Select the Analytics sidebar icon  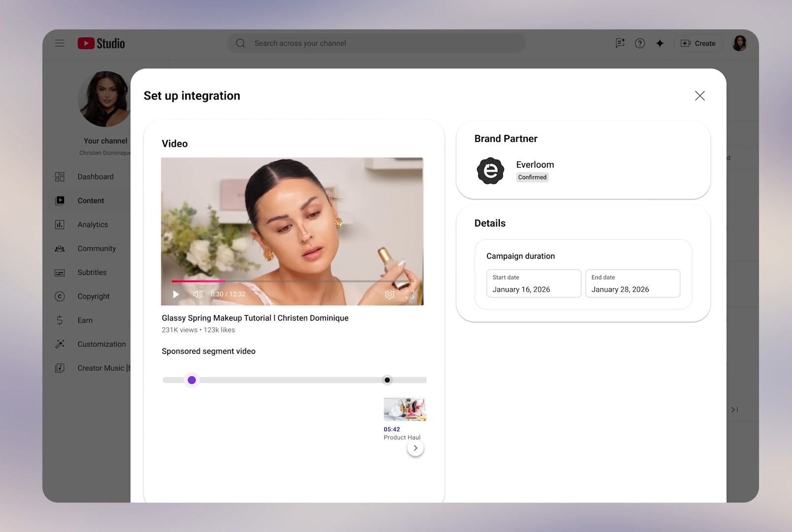click(60, 225)
